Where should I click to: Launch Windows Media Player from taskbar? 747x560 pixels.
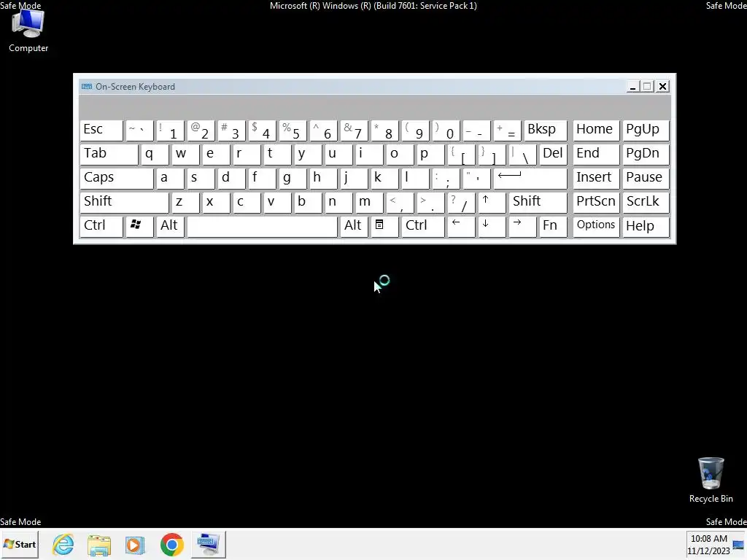(135, 544)
